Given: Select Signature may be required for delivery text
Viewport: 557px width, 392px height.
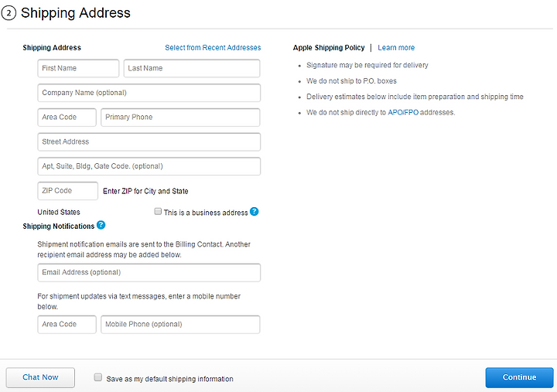Looking at the screenshot, I should point(367,65).
